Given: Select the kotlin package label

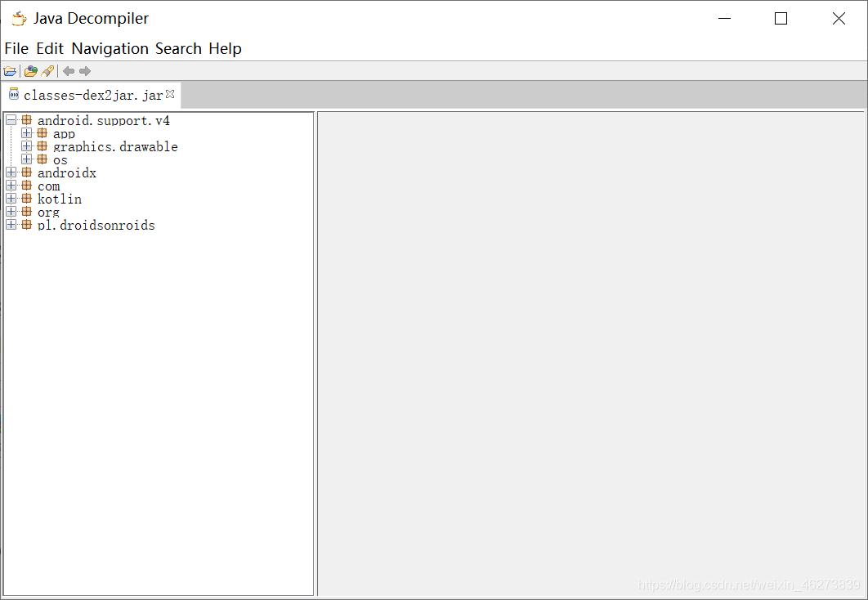Looking at the screenshot, I should (59, 199).
